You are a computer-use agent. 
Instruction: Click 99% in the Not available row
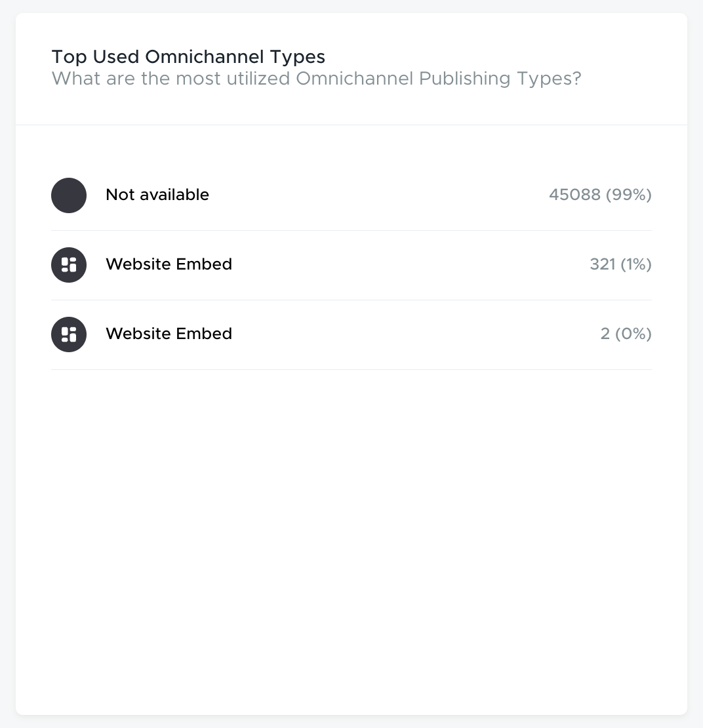point(629,195)
